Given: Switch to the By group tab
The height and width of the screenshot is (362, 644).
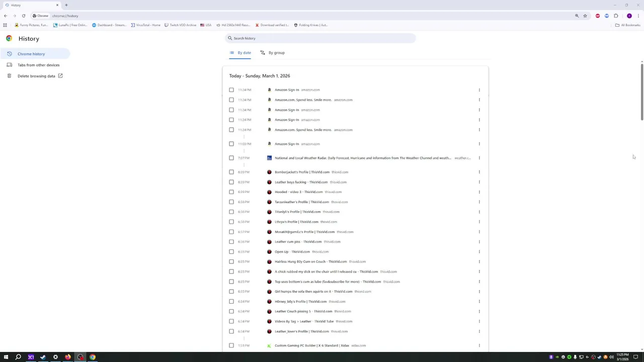Looking at the screenshot, I should pos(273,53).
